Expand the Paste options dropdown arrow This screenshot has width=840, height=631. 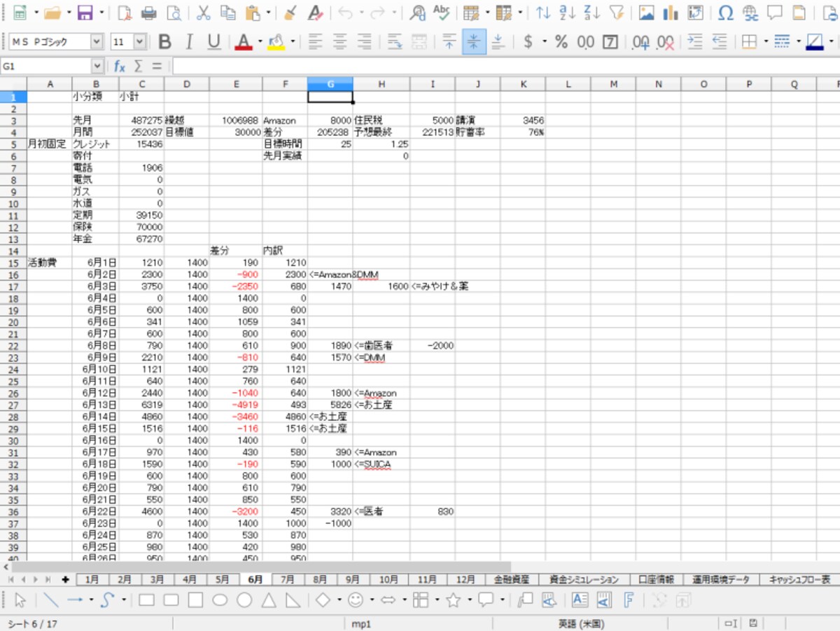[x=268, y=13]
